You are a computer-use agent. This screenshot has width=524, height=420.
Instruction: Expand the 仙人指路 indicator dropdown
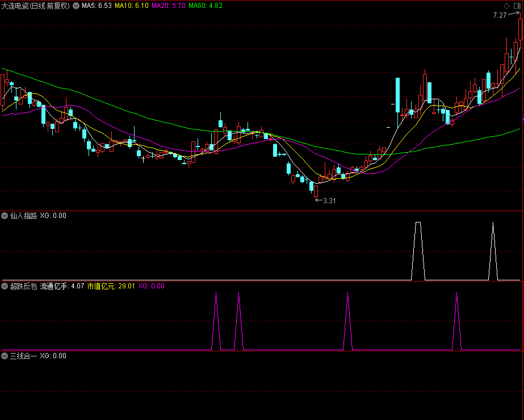(x=5, y=216)
